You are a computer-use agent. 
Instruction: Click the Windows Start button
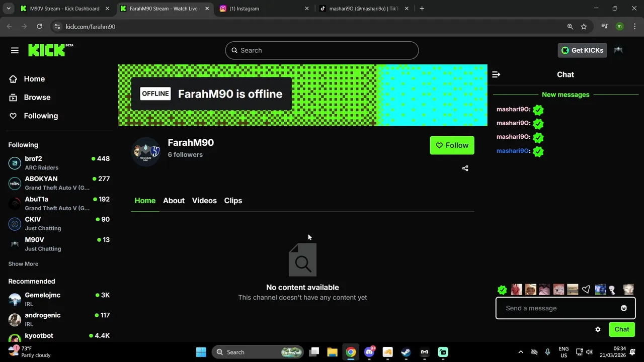point(201,352)
